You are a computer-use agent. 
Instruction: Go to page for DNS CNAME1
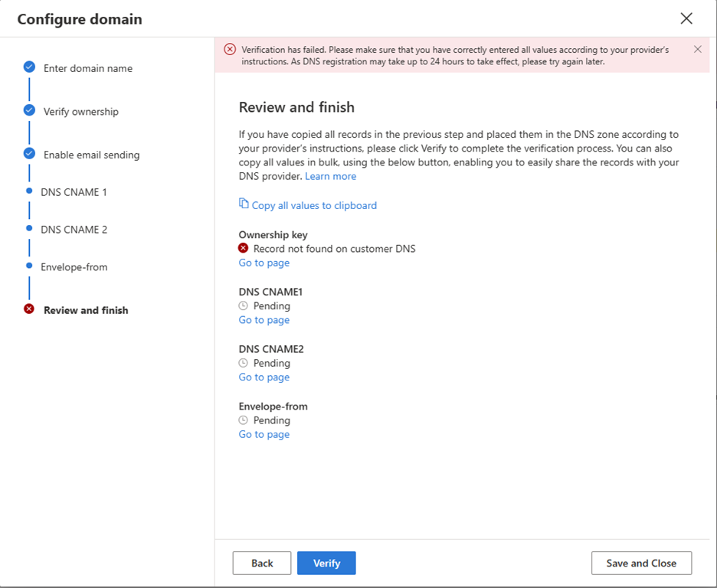point(264,320)
